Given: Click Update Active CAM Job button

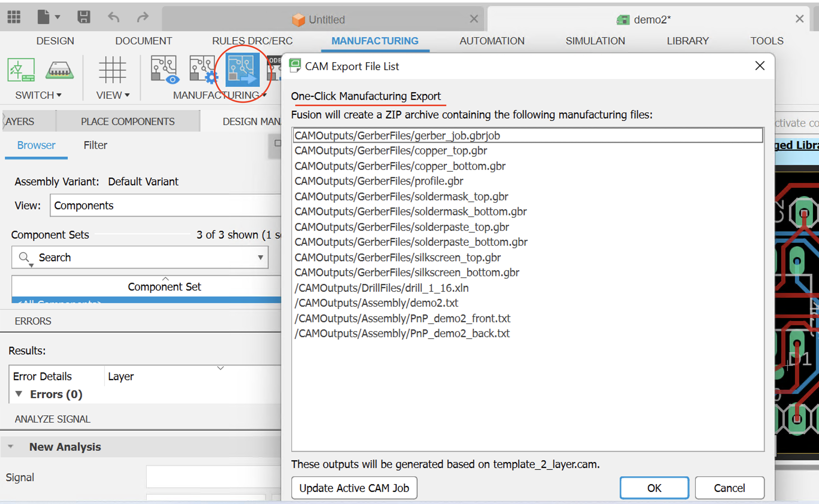Looking at the screenshot, I should [x=354, y=488].
